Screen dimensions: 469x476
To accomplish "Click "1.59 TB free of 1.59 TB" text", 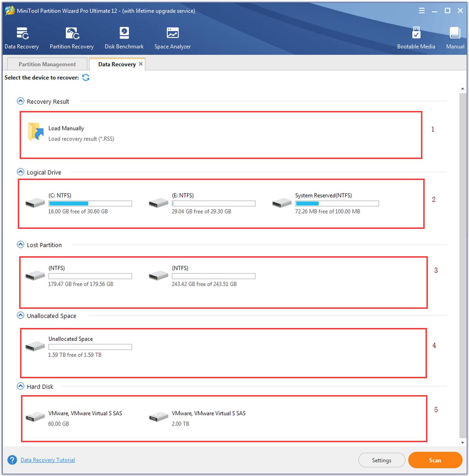I will pos(75,355).
